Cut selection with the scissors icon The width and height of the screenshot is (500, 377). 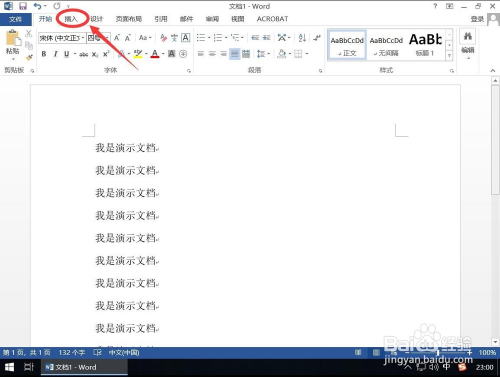(x=29, y=34)
